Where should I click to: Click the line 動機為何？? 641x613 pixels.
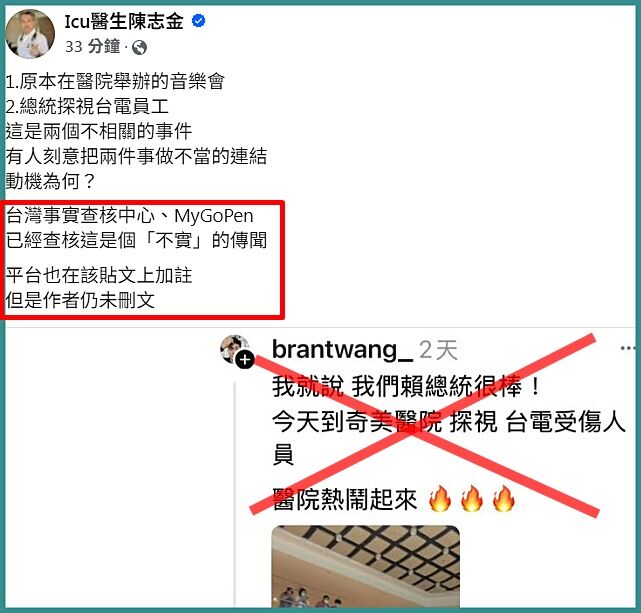click(x=51, y=181)
